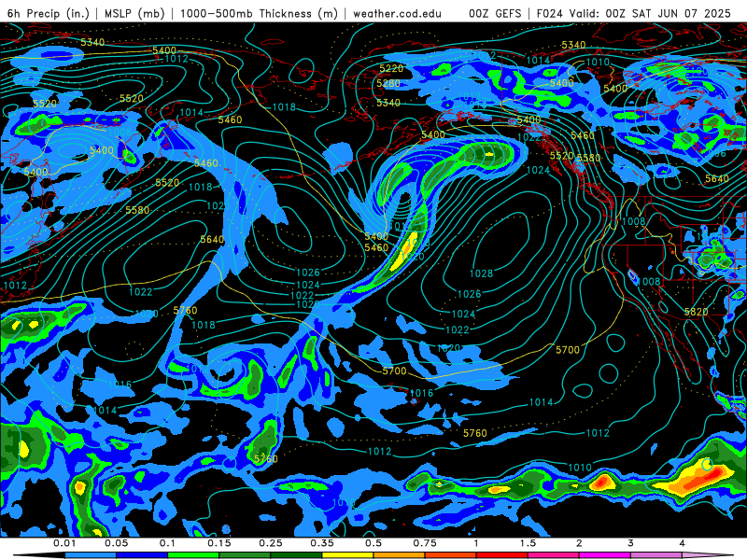Click the dark green 0.25–0.35 legend swatch
This screenshot has height=560, width=747.
coord(296,555)
